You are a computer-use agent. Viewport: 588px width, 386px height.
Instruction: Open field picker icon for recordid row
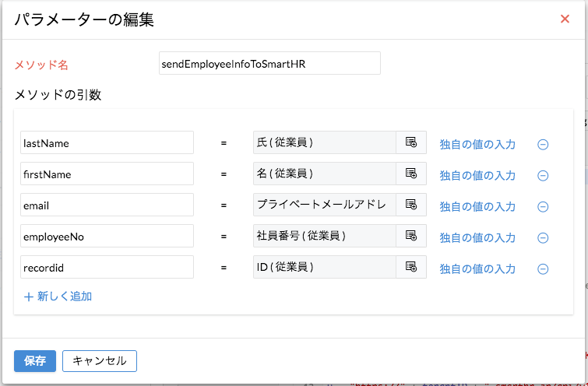click(411, 267)
